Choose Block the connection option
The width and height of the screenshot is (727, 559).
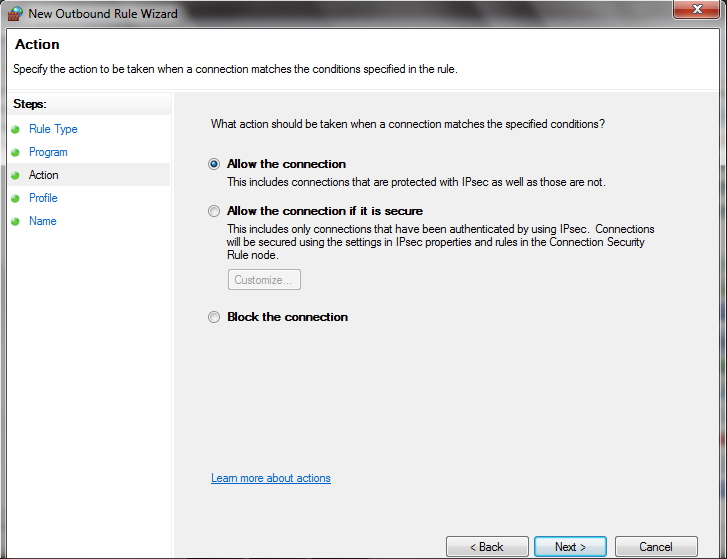point(214,317)
